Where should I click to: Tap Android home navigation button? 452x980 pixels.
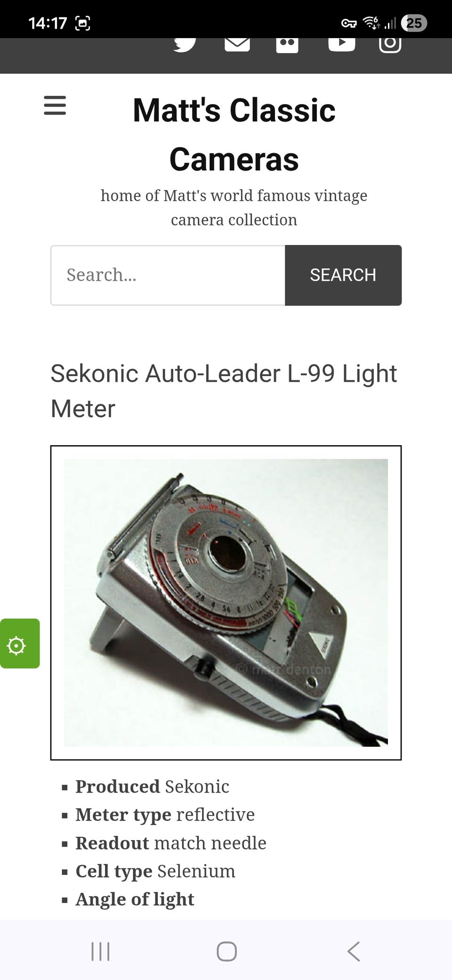click(226, 951)
